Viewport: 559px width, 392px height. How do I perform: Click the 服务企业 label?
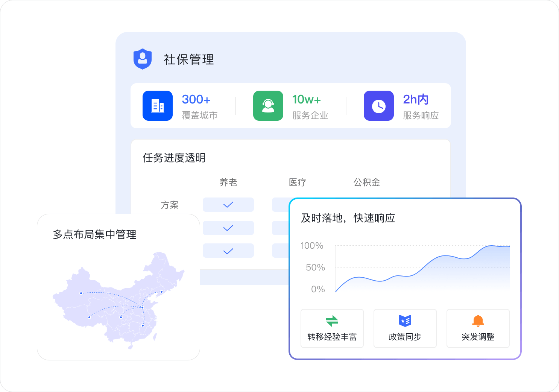[310, 115]
